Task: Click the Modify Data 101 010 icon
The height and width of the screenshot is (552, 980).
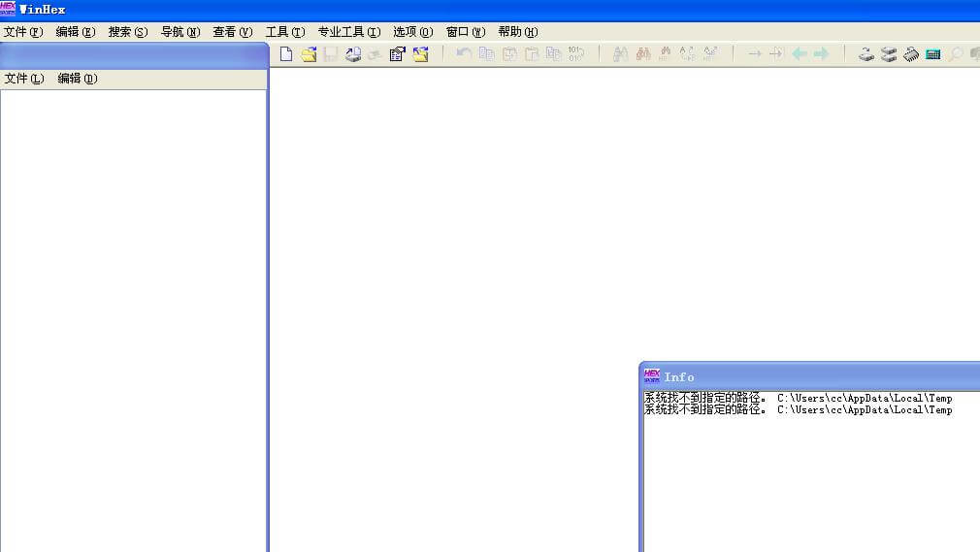Action: click(x=575, y=53)
